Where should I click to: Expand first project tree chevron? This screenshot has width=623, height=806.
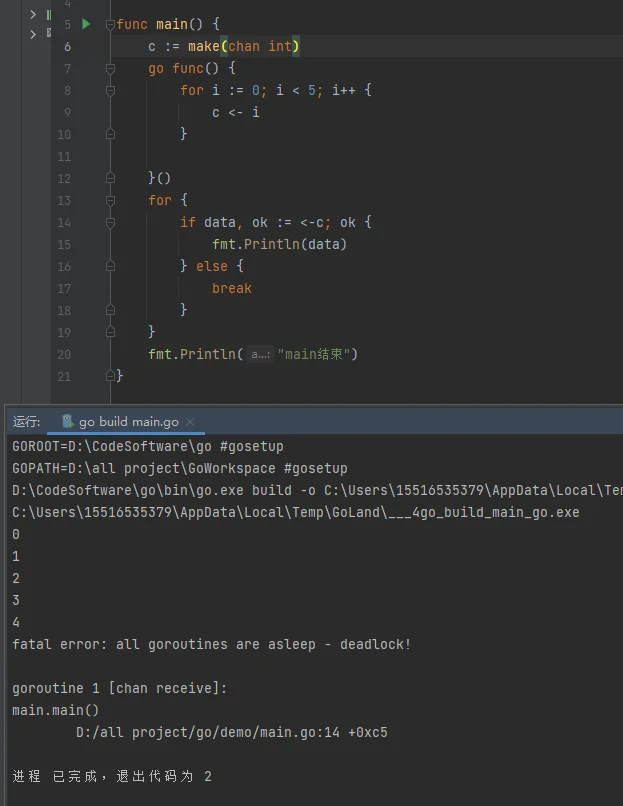[33, 14]
